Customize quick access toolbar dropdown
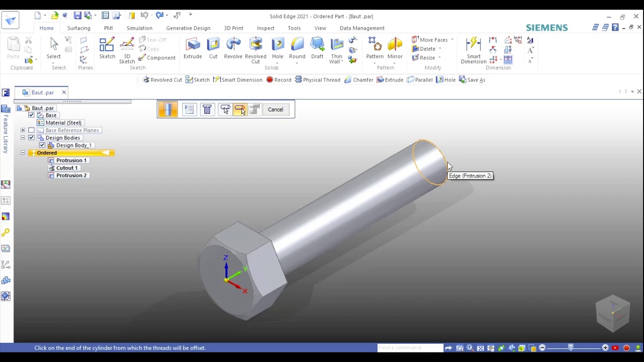The height and width of the screenshot is (362, 644). 190,16
